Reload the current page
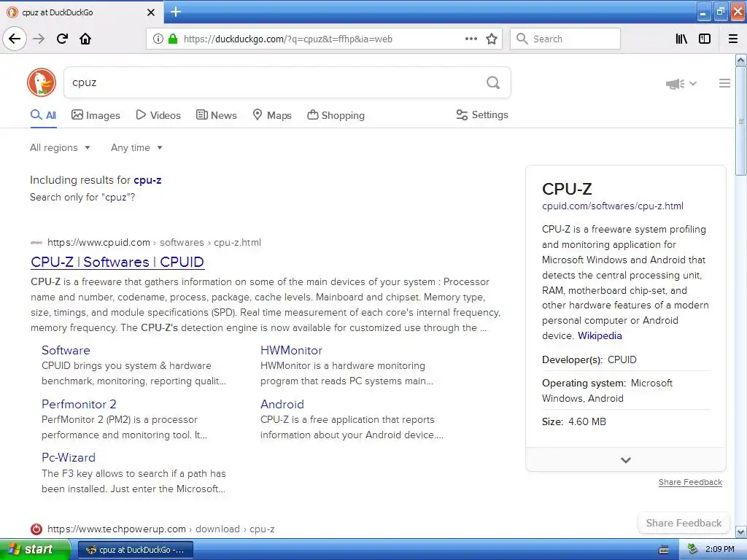The image size is (747, 560). [63, 39]
